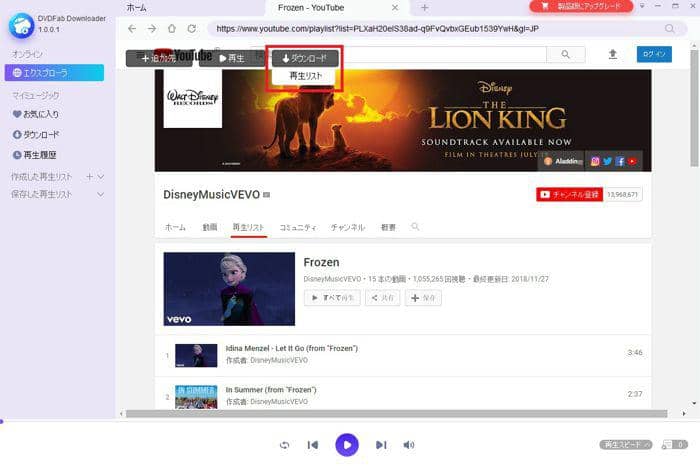Click the upgrade cart button
Viewport: 700px width, 466px height.
click(581, 6)
